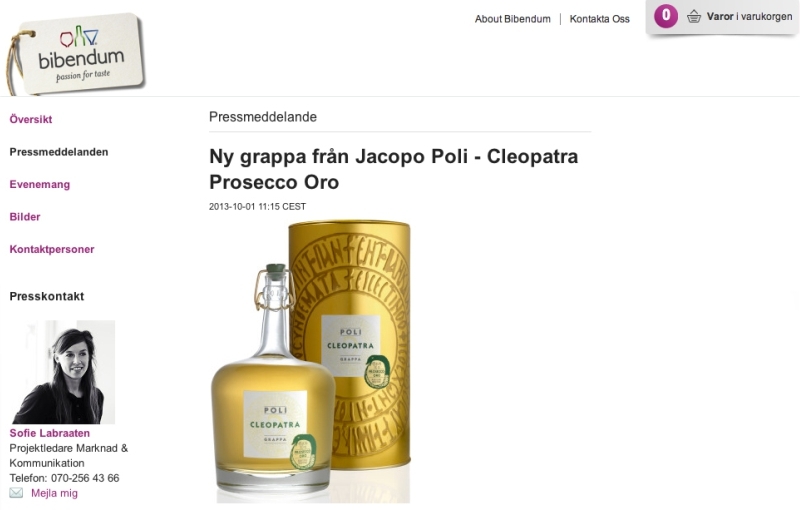Go to Översikt in the sidebar
Viewport: 800px width, 510px height.
click(x=31, y=119)
